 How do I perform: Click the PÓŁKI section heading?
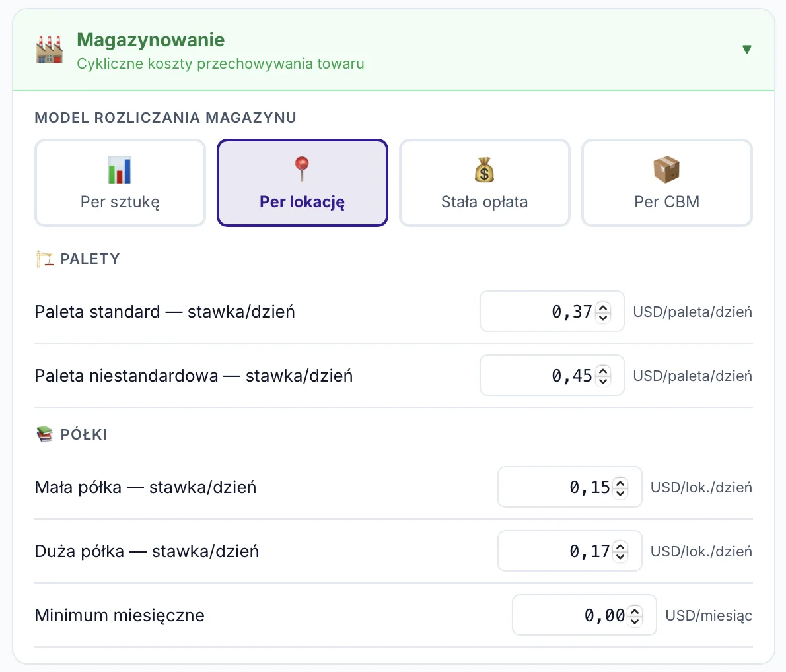pyautogui.click(x=84, y=434)
